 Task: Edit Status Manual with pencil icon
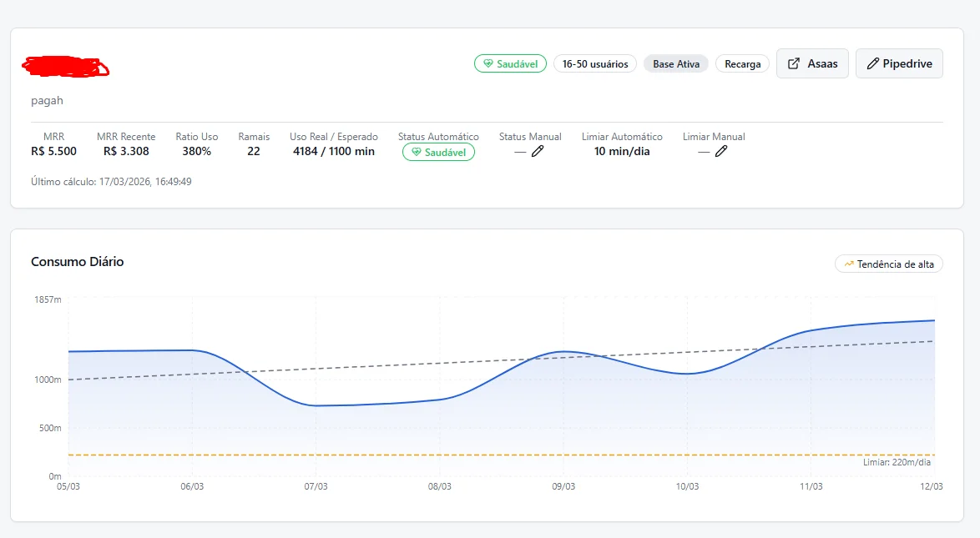click(538, 151)
